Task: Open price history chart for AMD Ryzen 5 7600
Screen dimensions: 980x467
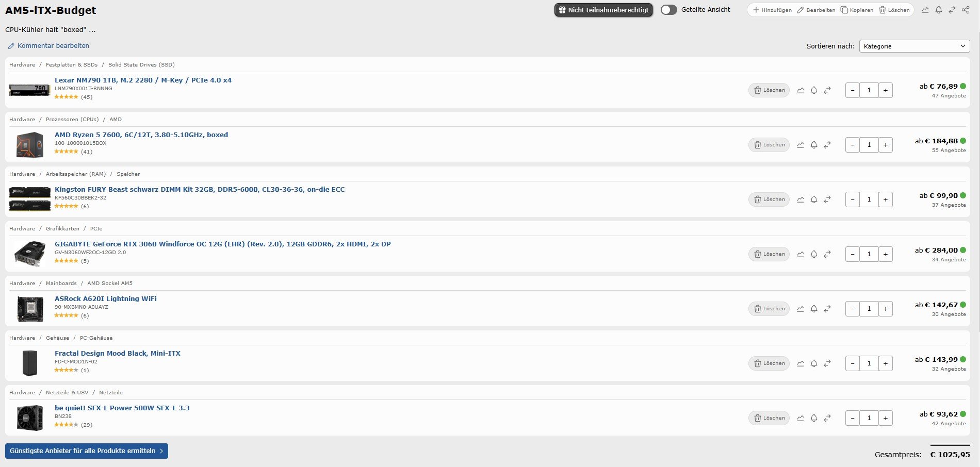Action: pyautogui.click(x=801, y=145)
